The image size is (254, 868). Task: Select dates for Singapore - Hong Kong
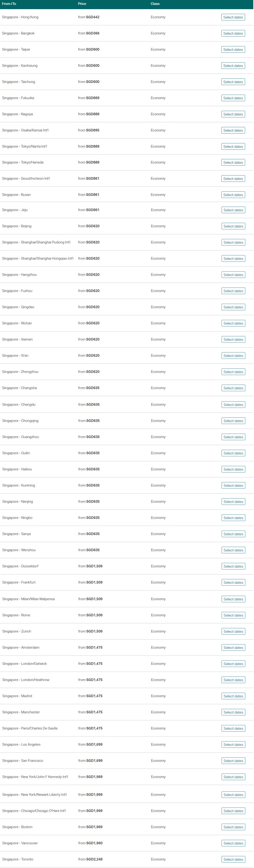tap(233, 17)
